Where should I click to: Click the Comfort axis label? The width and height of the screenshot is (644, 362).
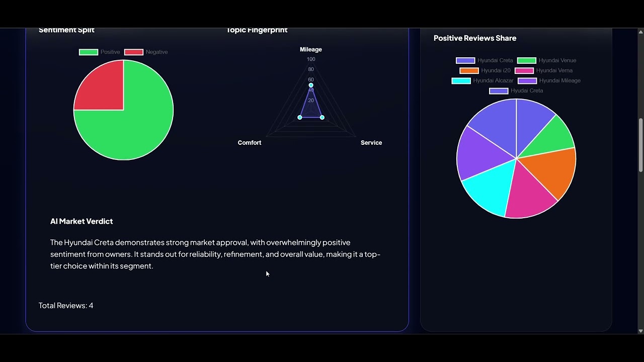(250, 143)
